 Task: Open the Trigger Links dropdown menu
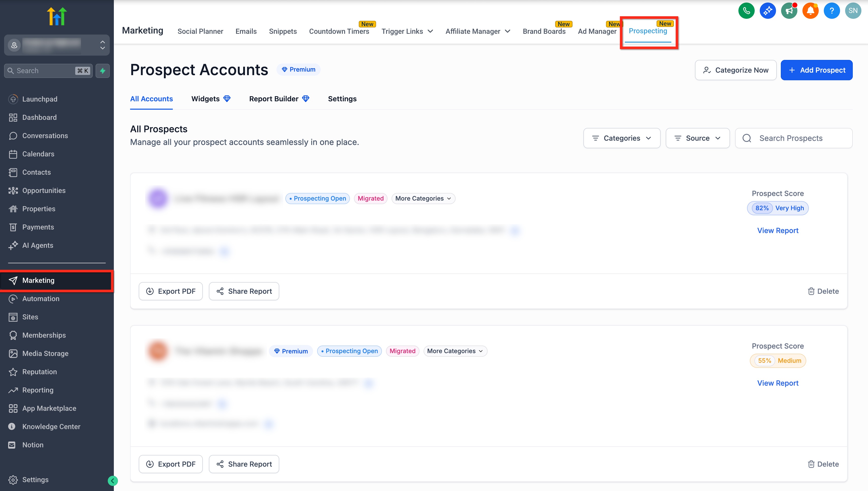click(x=407, y=31)
